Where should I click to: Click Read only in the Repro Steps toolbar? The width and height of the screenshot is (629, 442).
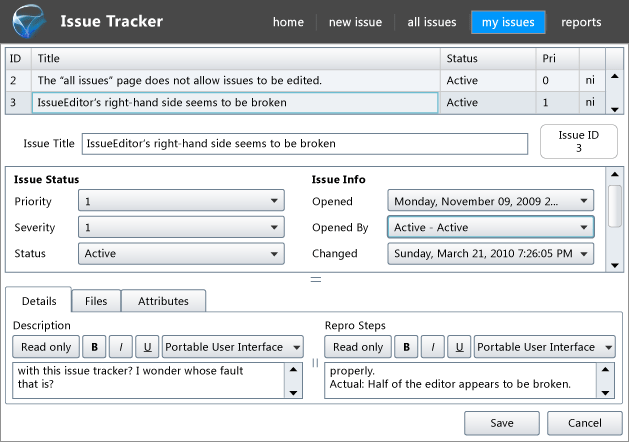click(358, 347)
